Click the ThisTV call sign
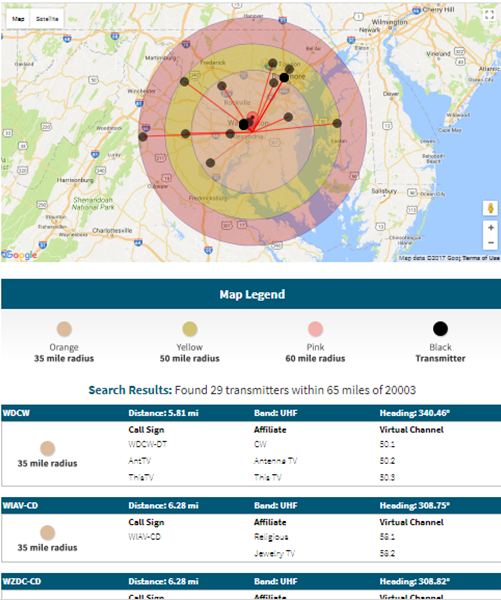The width and height of the screenshot is (501, 600). click(x=141, y=477)
